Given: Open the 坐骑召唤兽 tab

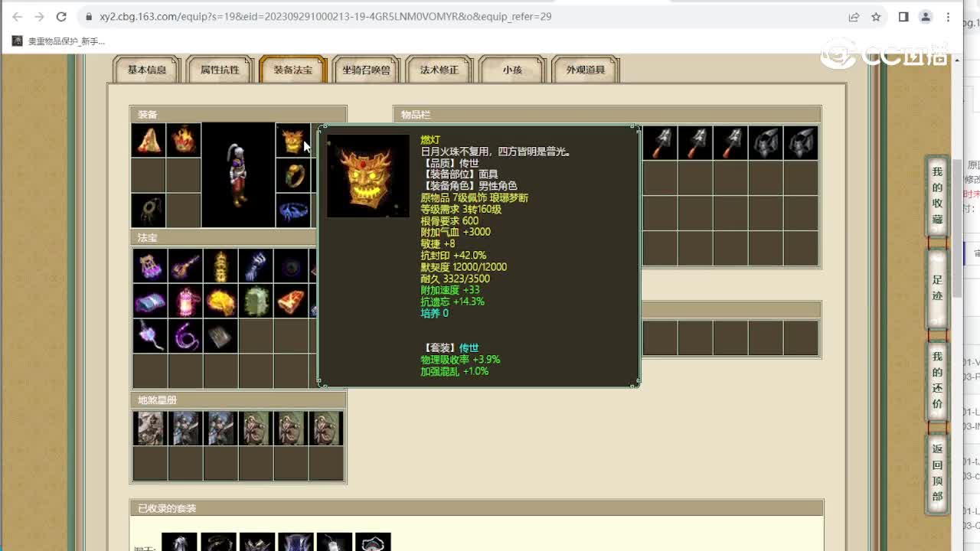Looking at the screenshot, I should point(366,70).
